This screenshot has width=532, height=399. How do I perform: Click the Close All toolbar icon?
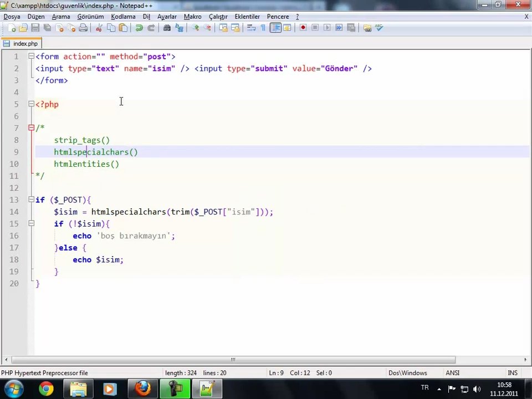(x=71, y=28)
